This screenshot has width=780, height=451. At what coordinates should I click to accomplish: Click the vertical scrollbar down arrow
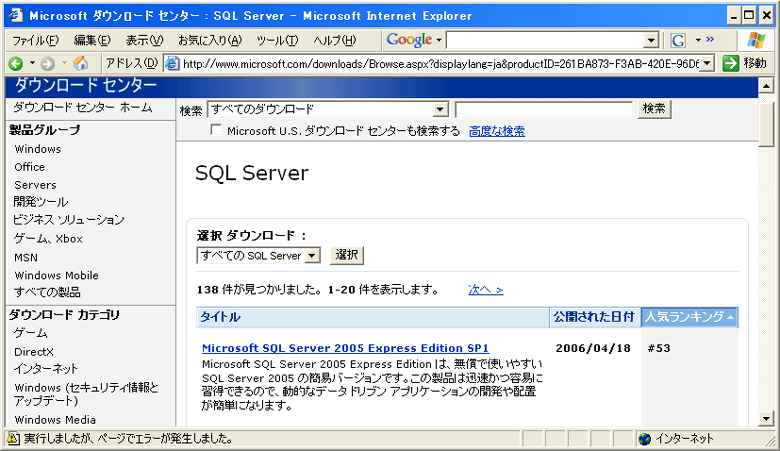tap(766, 419)
